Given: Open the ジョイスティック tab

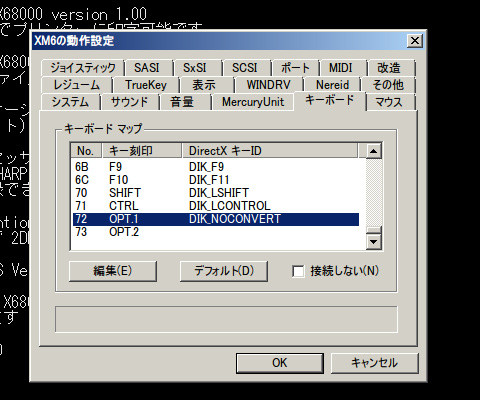Looking at the screenshot, I should [83, 68].
